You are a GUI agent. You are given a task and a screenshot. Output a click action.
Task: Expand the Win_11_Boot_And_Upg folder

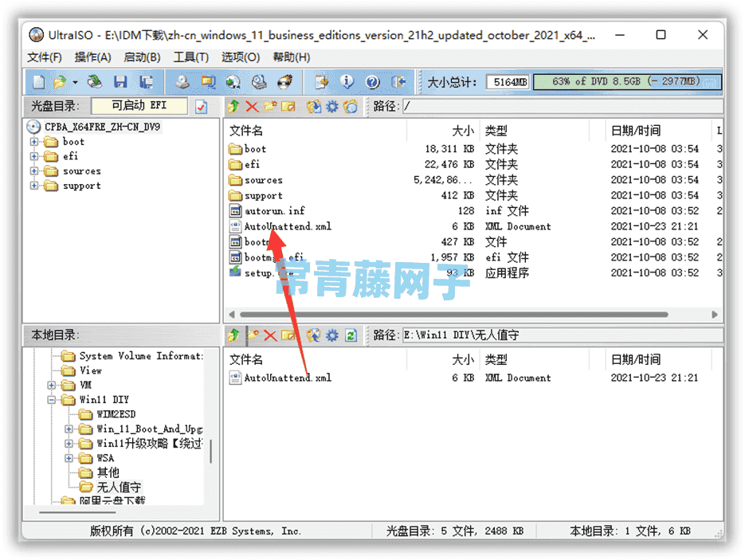coord(69,429)
